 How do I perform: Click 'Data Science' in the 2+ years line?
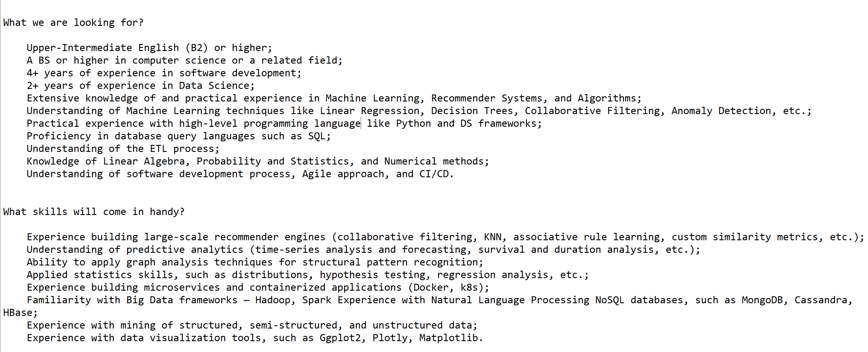[x=214, y=86]
